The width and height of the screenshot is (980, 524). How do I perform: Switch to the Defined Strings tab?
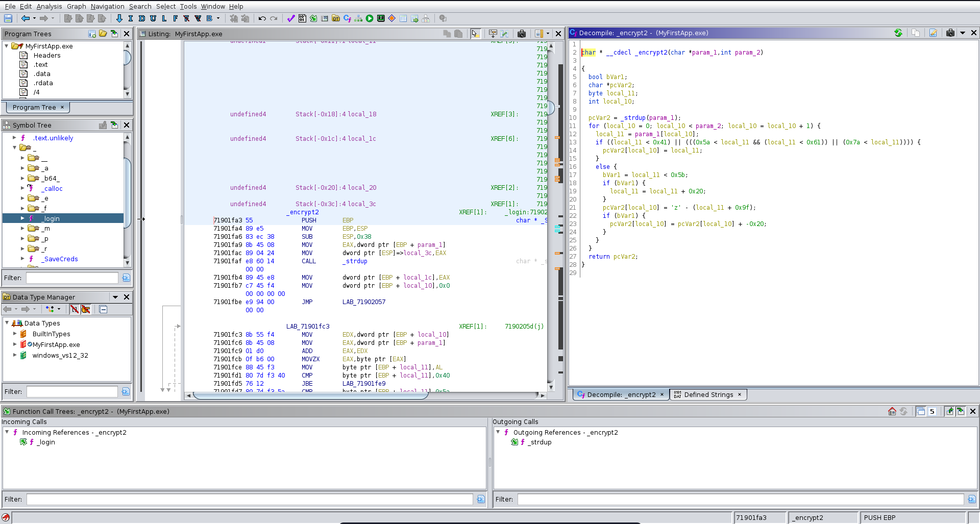click(708, 394)
